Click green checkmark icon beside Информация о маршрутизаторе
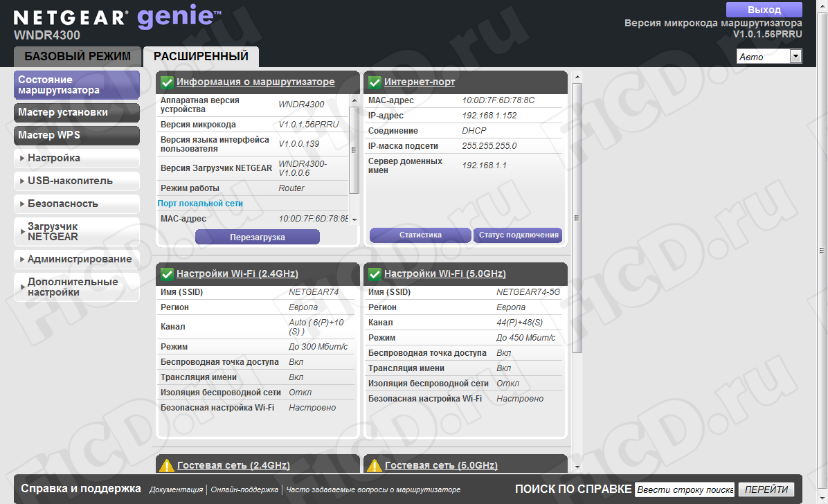 tap(167, 82)
